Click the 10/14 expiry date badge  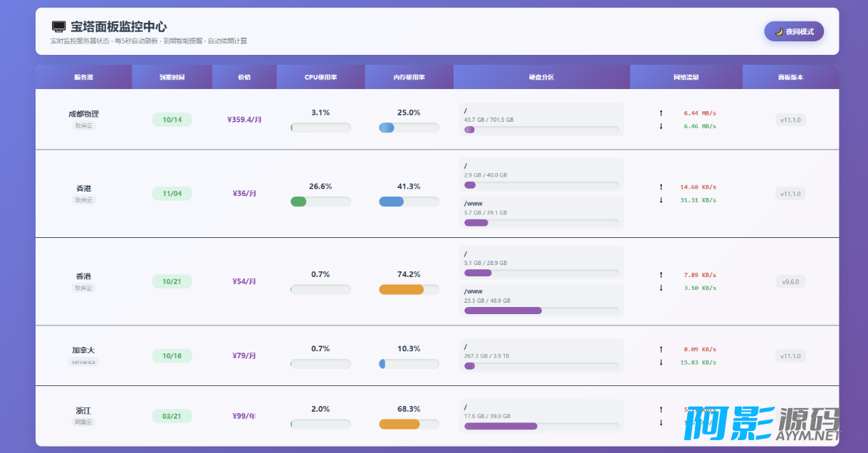[x=172, y=120]
